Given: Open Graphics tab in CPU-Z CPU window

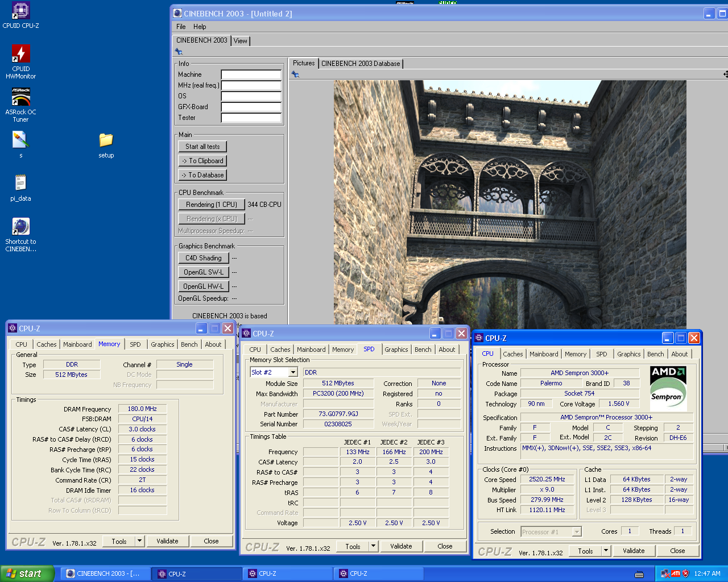Looking at the screenshot, I should pyautogui.click(x=629, y=354).
